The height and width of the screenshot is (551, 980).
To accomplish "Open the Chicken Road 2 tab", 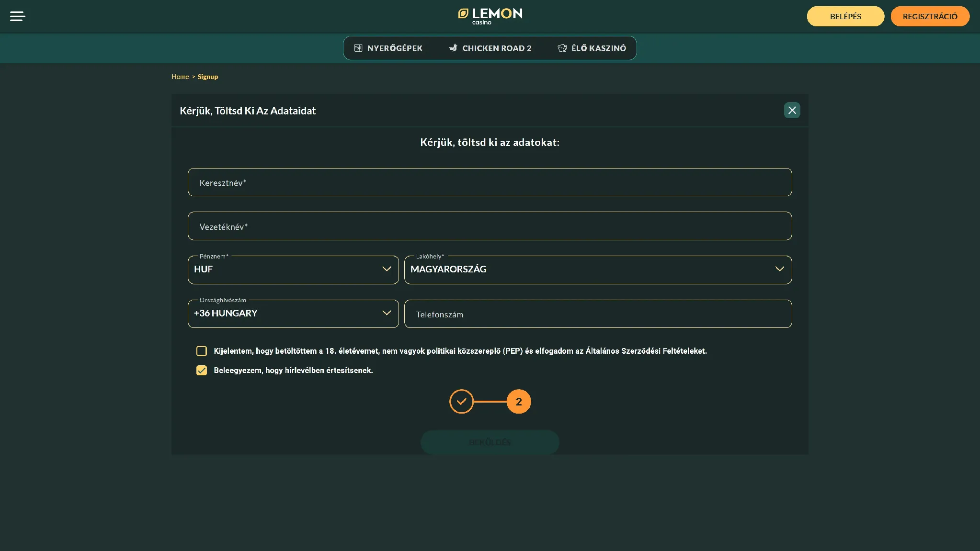I will point(490,48).
